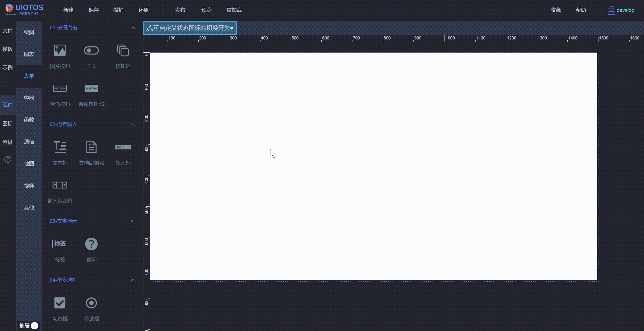
Task: Click the 300 mark on horizontal ruler
Action: pyautogui.click(x=233, y=38)
